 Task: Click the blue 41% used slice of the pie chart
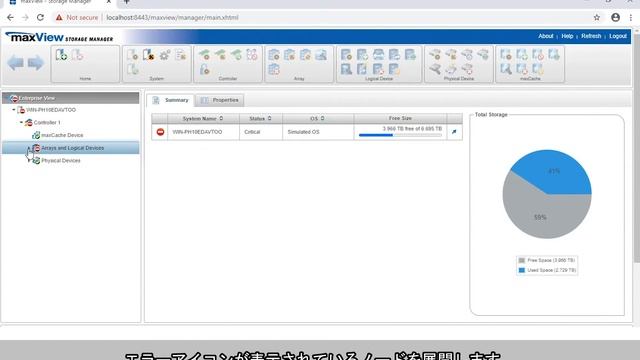click(554, 171)
